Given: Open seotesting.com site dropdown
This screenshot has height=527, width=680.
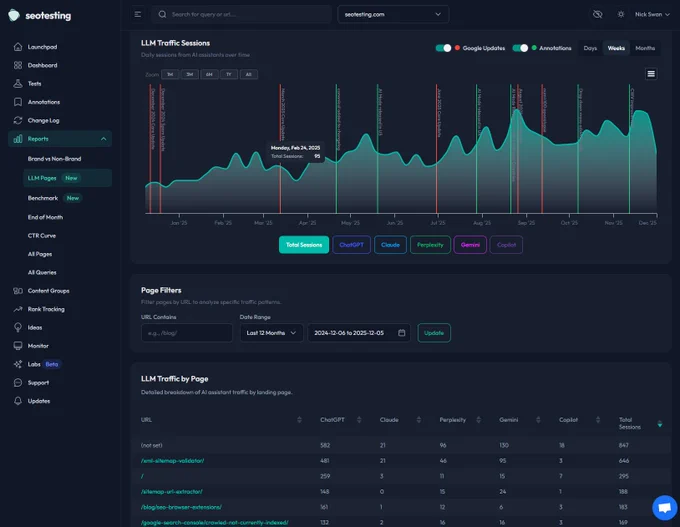Looking at the screenshot, I should coord(393,14).
